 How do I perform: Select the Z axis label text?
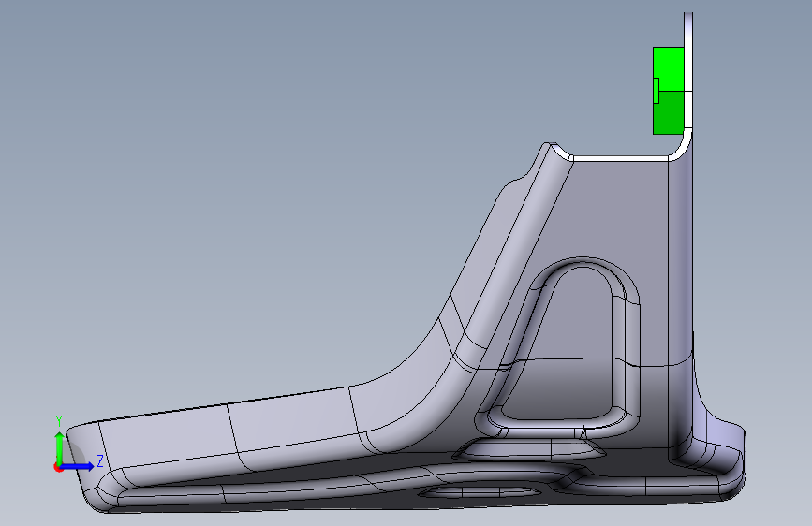tap(100, 460)
